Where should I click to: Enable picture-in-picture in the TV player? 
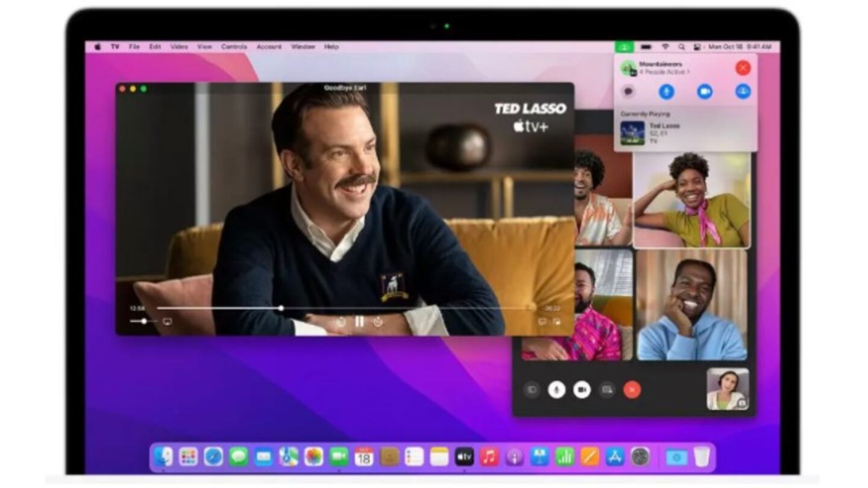pos(557,322)
